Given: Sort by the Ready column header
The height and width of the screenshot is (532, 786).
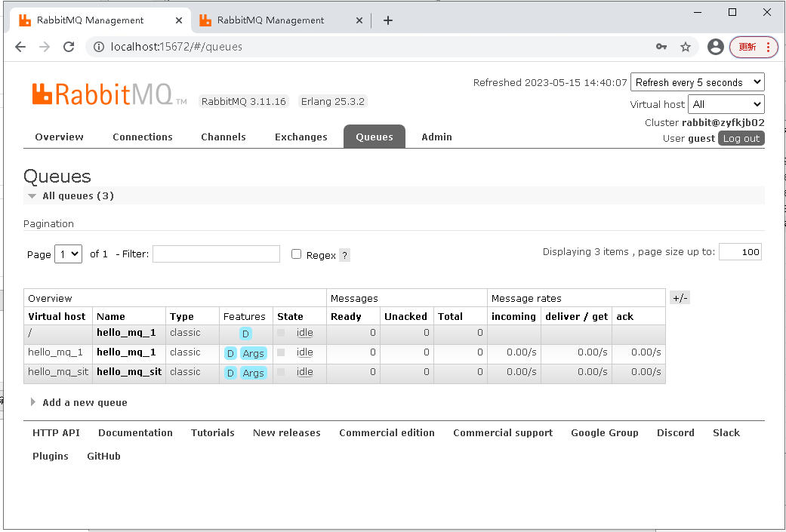Looking at the screenshot, I should tap(346, 317).
